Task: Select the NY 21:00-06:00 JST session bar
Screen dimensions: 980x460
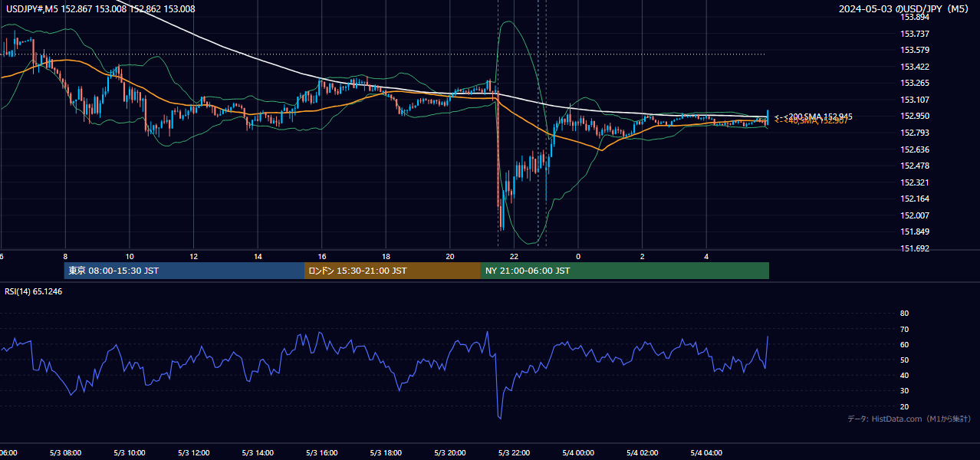Action: (625, 271)
